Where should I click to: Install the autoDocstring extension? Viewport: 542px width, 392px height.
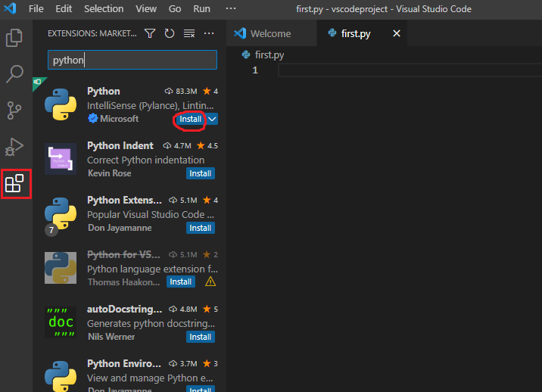(x=201, y=337)
